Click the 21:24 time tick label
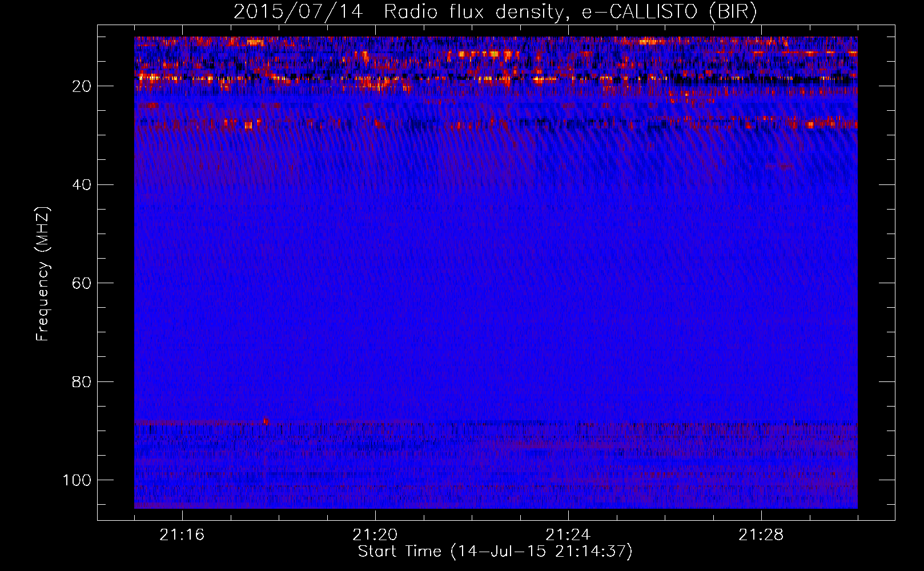Screen dimensions: 924x571 point(568,535)
